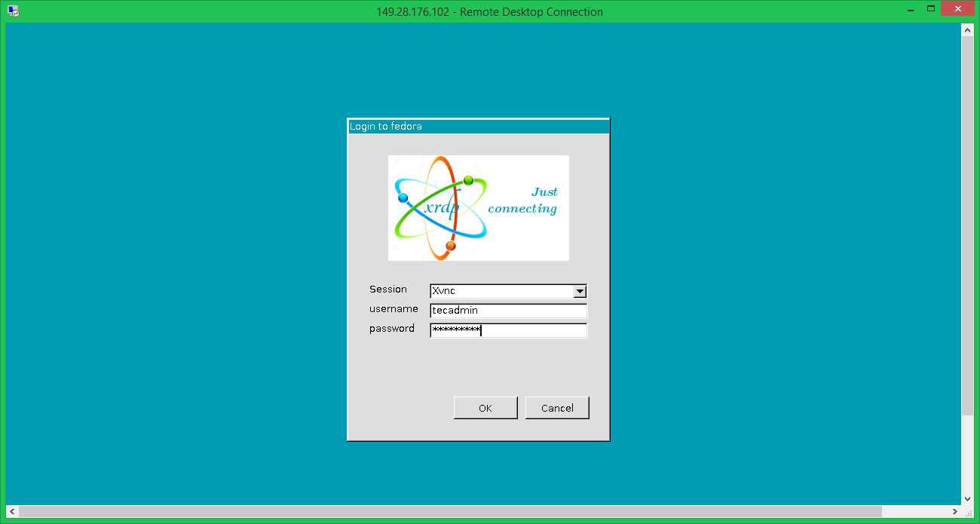Click the 'Login to fedora' dialog title
The height and width of the screenshot is (524, 980).
(x=386, y=127)
